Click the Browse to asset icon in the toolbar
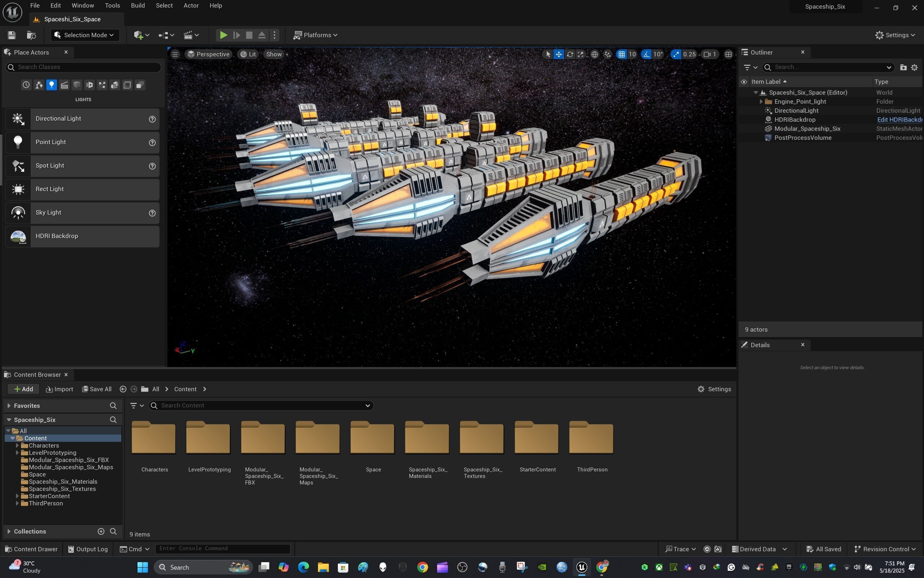 (x=31, y=35)
